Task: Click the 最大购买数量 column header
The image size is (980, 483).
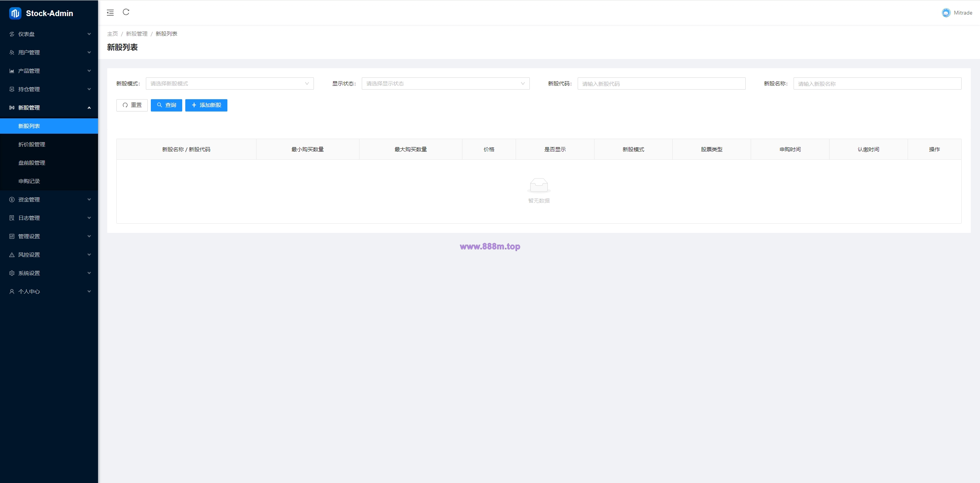Action: click(x=411, y=149)
